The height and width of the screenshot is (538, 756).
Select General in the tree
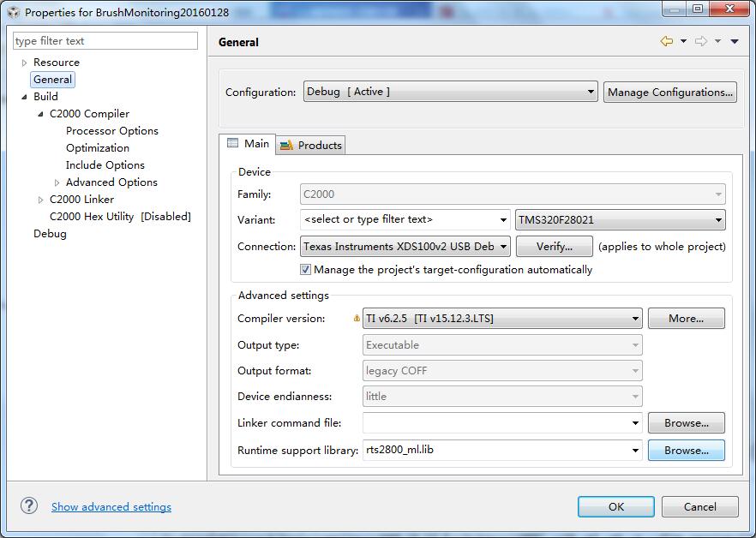tap(52, 80)
